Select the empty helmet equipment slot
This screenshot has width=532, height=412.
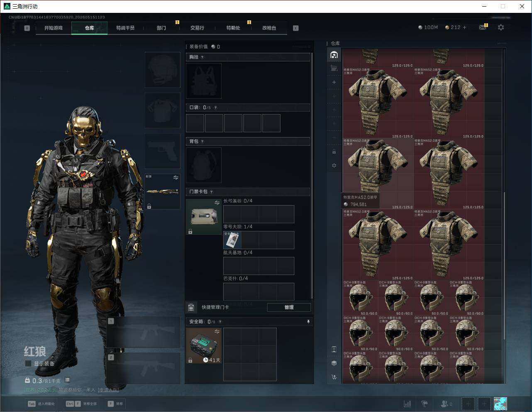pos(162,69)
